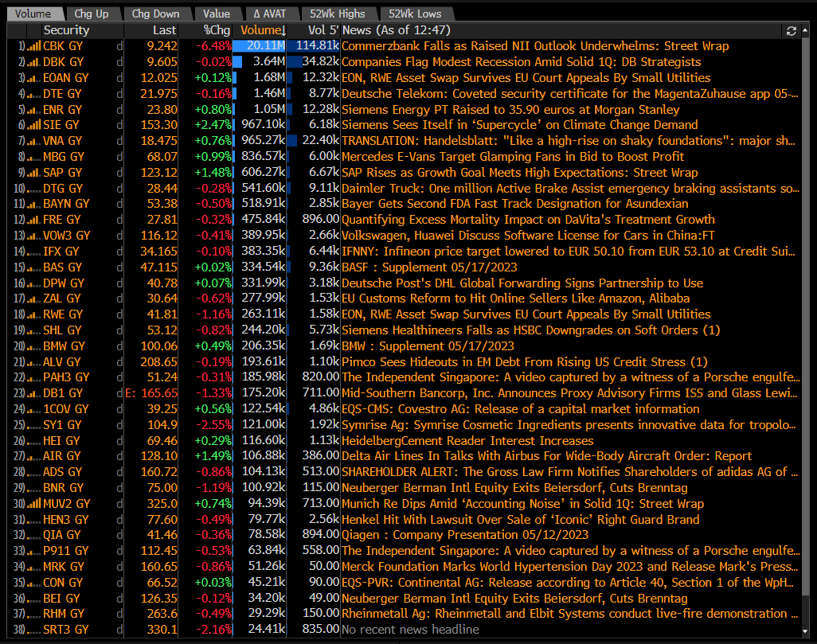Open Commerzbank Falls as Raised NII headline
Screen dimensions: 817x644
(535, 46)
